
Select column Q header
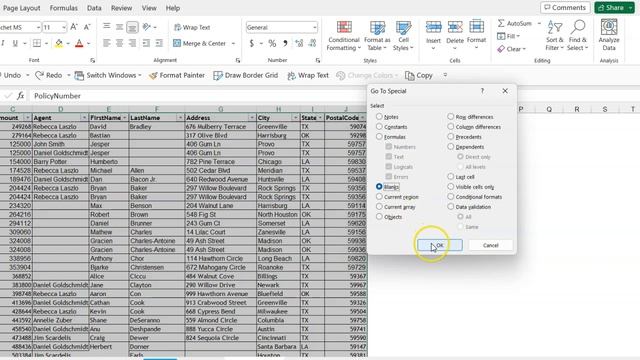point(549,109)
